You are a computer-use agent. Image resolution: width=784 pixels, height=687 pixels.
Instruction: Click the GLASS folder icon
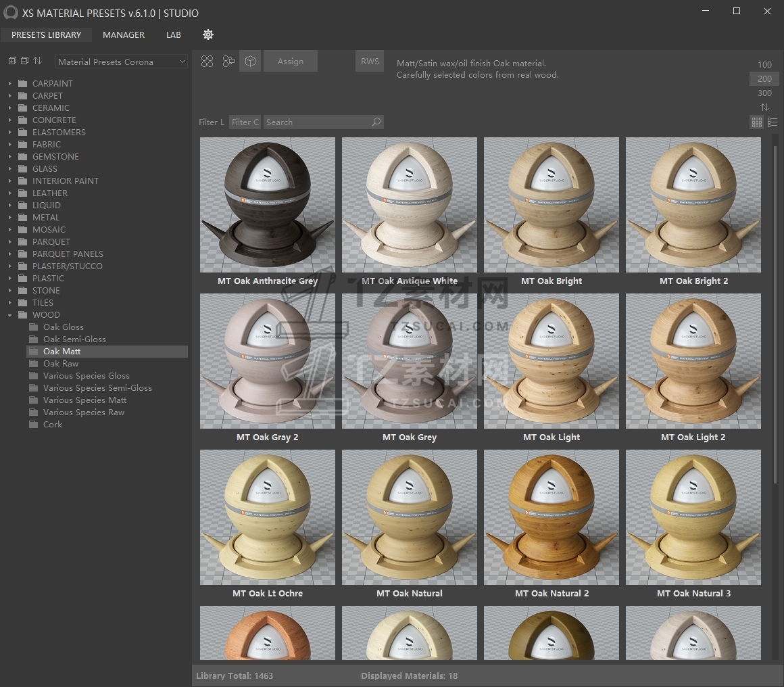23,168
